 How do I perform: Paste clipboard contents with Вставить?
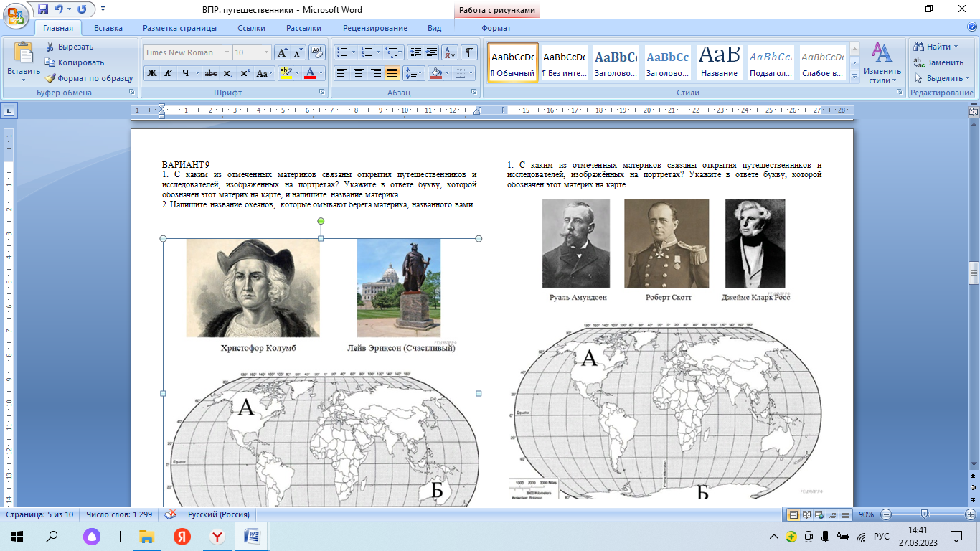pos(24,60)
